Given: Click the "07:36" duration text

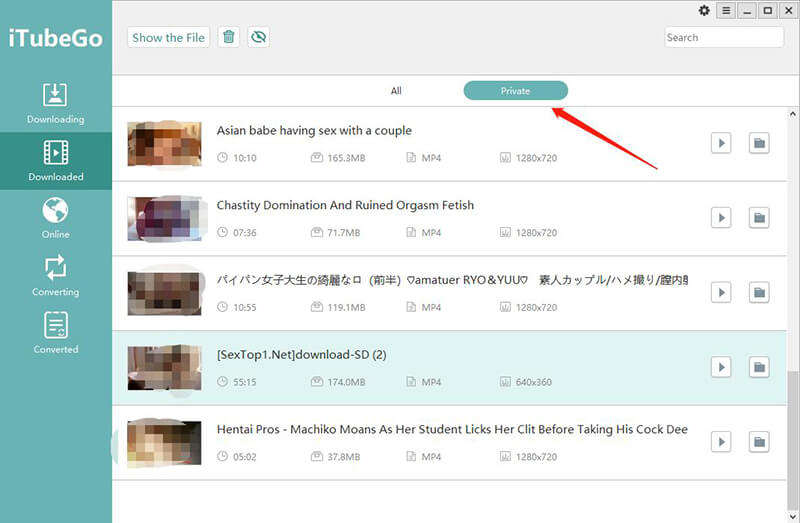Looking at the screenshot, I should click(245, 233).
